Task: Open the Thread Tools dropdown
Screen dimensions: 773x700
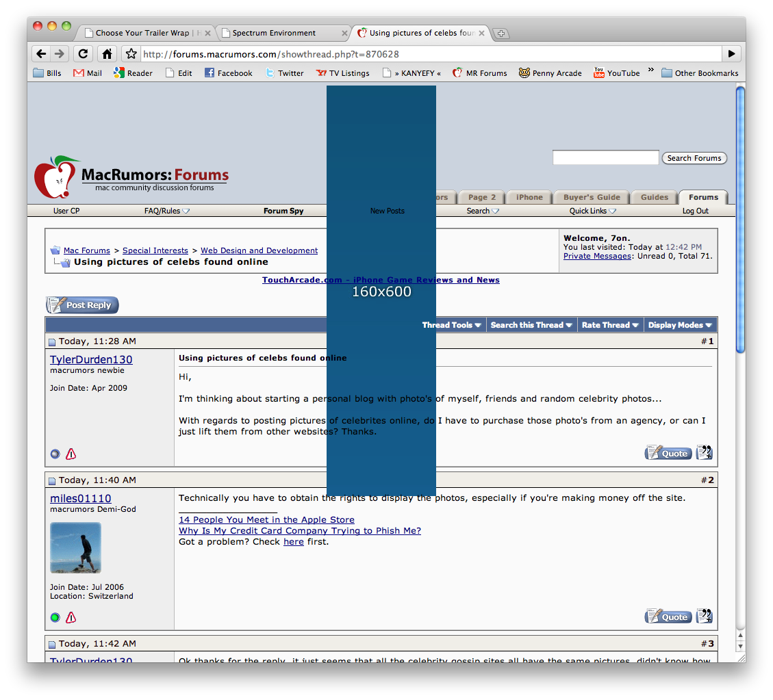Action: tap(452, 325)
